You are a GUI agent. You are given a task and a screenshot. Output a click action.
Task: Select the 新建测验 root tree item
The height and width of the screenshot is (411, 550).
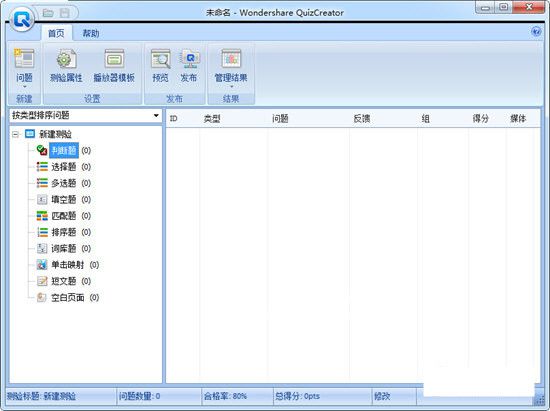coord(55,134)
